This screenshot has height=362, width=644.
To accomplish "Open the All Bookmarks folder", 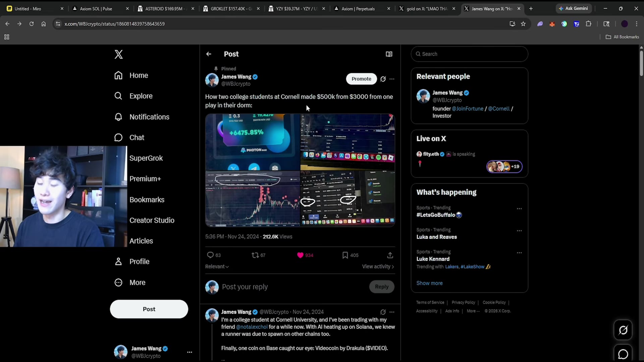I will (x=622, y=37).
